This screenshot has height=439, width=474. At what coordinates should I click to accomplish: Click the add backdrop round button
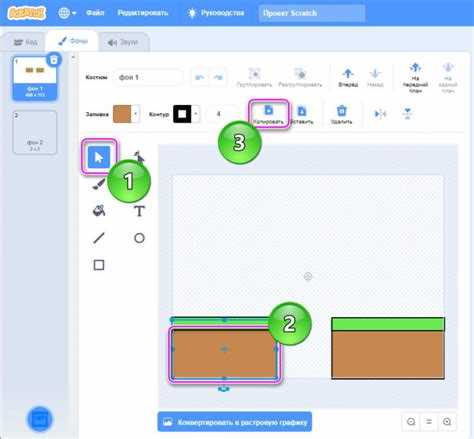click(x=40, y=419)
